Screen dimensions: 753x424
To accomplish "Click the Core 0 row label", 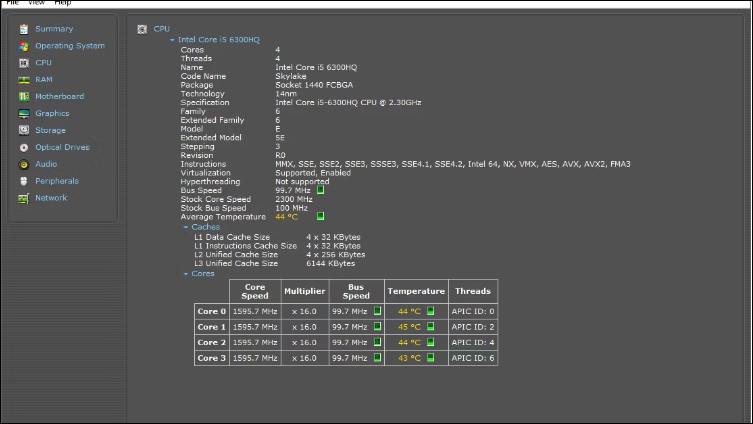I will [x=212, y=311].
